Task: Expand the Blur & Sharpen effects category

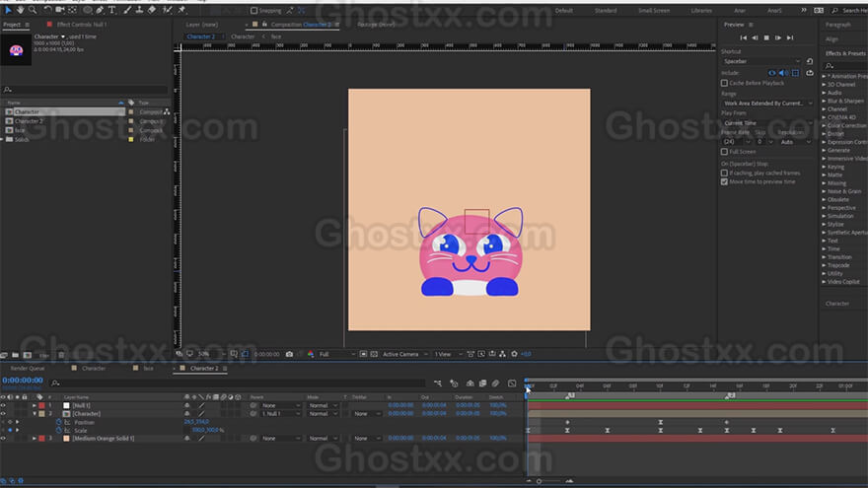Action: click(824, 102)
